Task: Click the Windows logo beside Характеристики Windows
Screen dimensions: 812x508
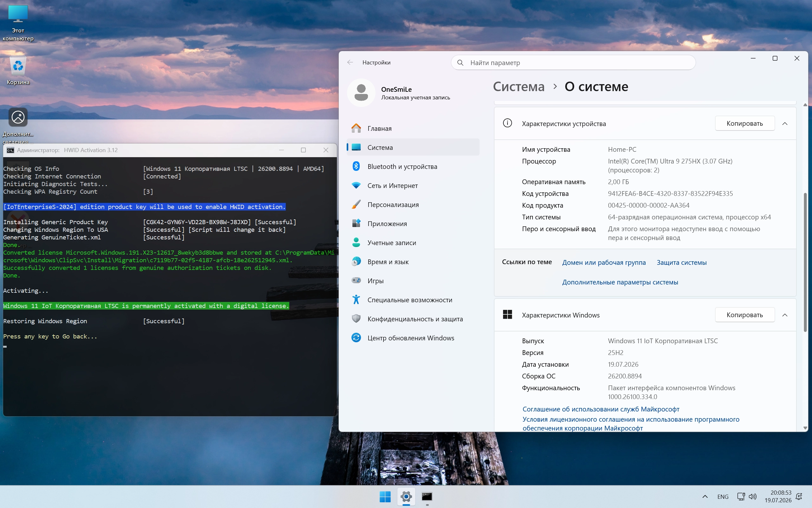Action: click(507, 315)
